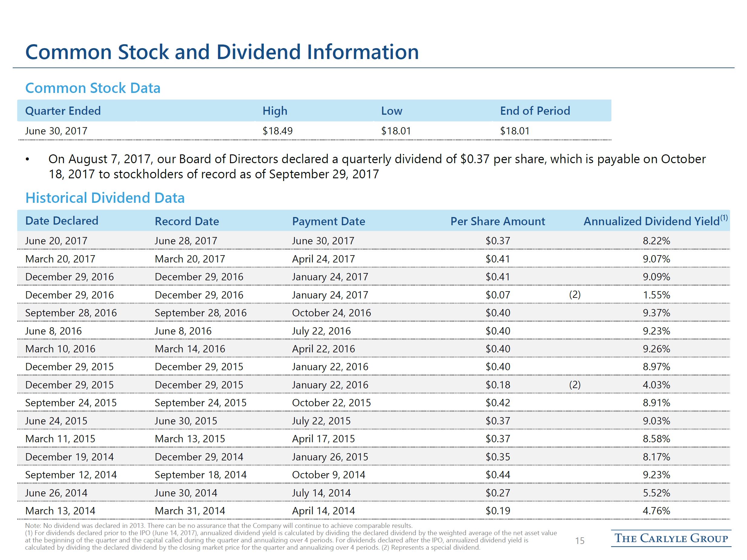Select the $18.49 high price value

pos(278,131)
